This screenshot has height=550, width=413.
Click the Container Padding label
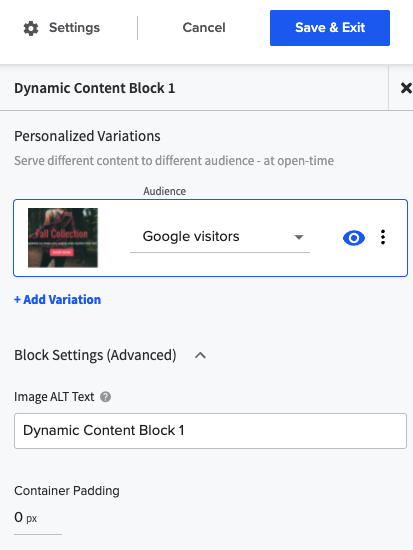pyautogui.click(x=67, y=490)
